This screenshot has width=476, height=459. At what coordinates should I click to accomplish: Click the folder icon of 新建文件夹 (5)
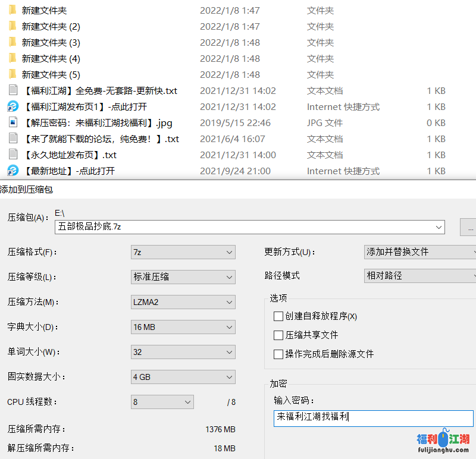point(12,74)
